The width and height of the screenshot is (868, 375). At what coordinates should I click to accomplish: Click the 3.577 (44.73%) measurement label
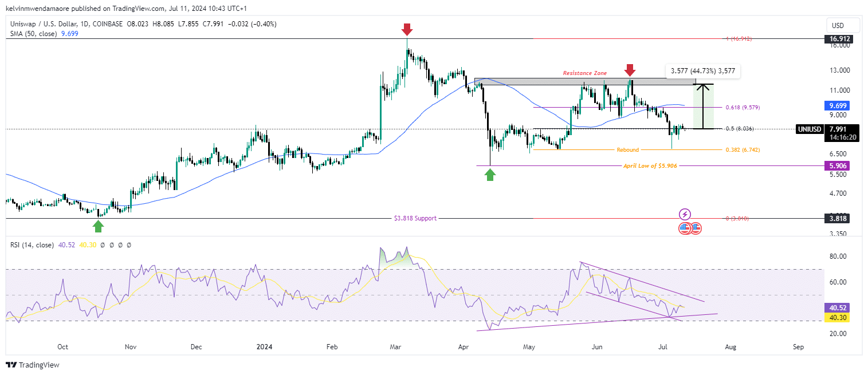pyautogui.click(x=702, y=72)
